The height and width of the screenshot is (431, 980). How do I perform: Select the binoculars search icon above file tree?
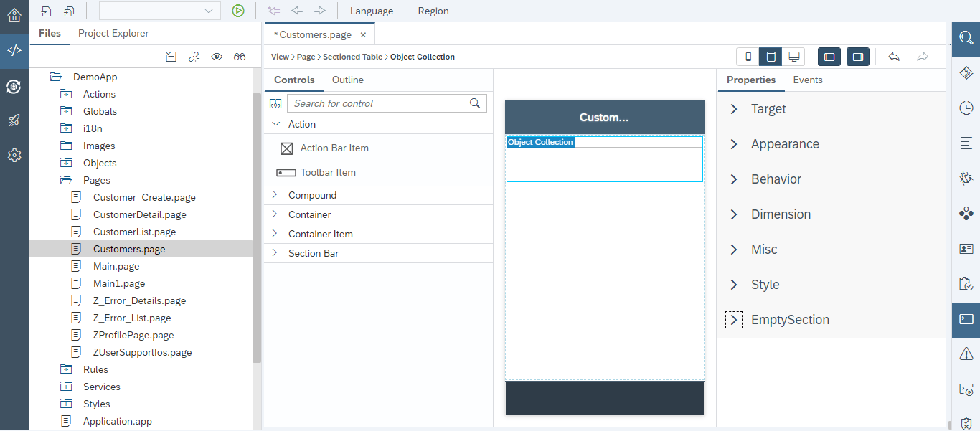(240, 57)
